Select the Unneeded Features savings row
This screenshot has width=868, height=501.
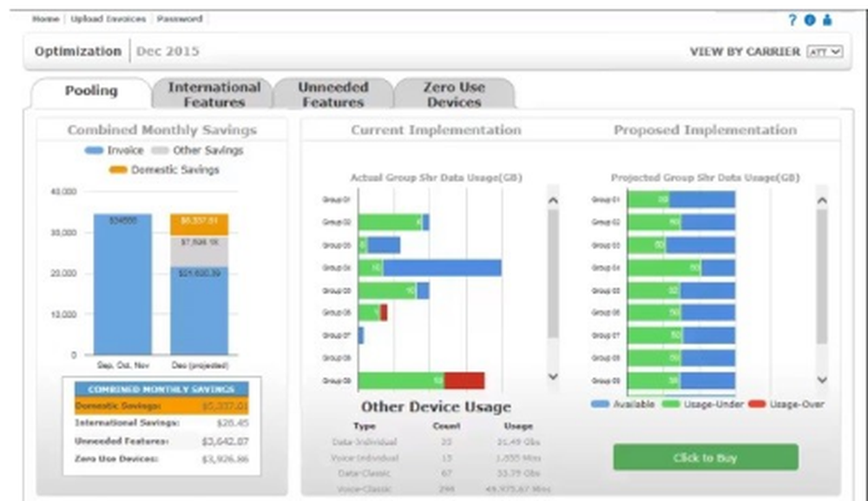[x=161, y=441]
